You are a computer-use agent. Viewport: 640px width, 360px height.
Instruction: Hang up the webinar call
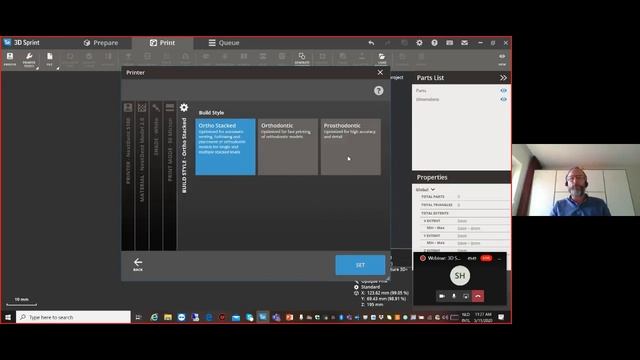[x=478, y=296]
